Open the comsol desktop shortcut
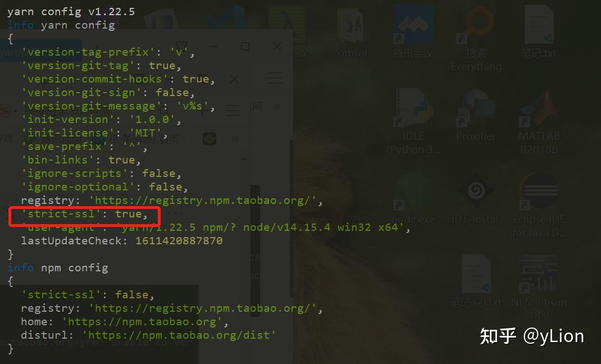The image size is (601, 364). click(350, 33)
